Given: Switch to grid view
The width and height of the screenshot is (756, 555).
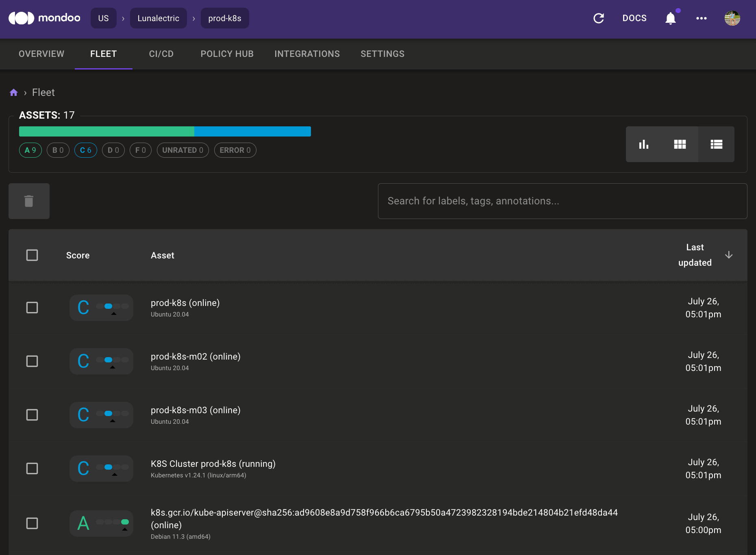Looking at the screenshot, I should pyautogui.click(x=680, y=144).
